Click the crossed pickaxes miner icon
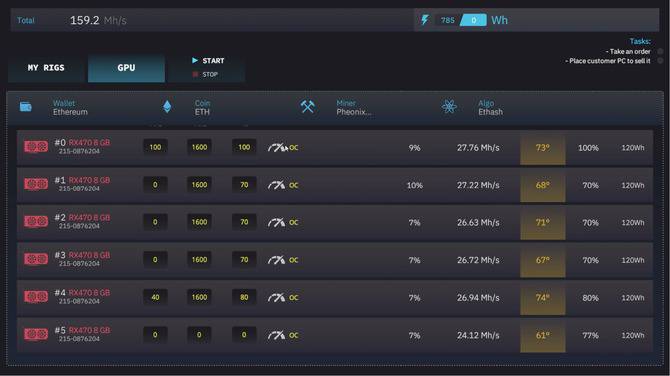Image resolution: width=670 pixels, height=376 pixels. (307, 106)
